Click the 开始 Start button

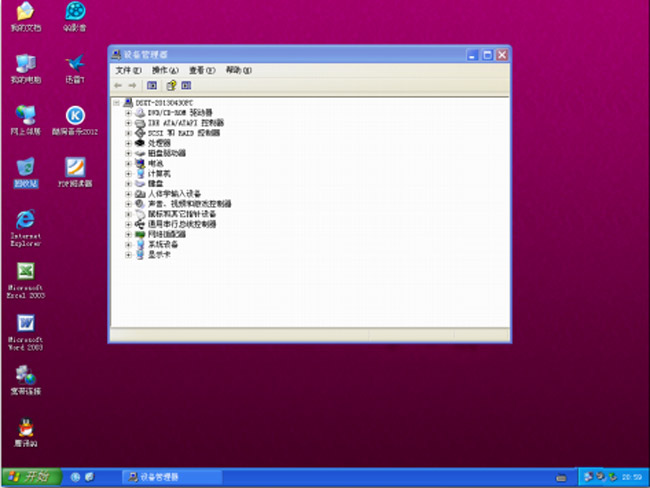pyautogui.click(x=30, y=477)
